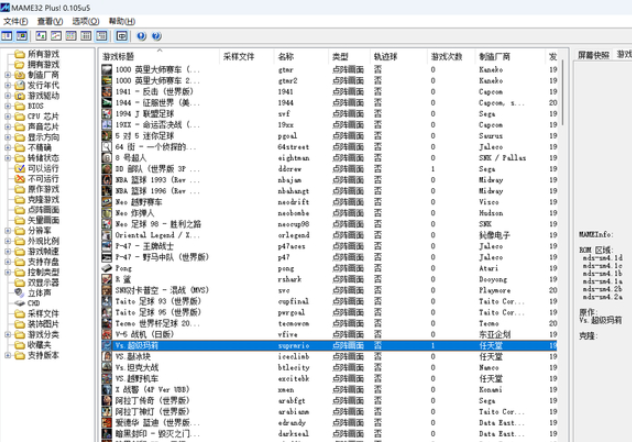The height and width of the screenshot is (442, 632).
Task: Click the game icon for 1944 - 征服世界
Action: coord(107,103)
